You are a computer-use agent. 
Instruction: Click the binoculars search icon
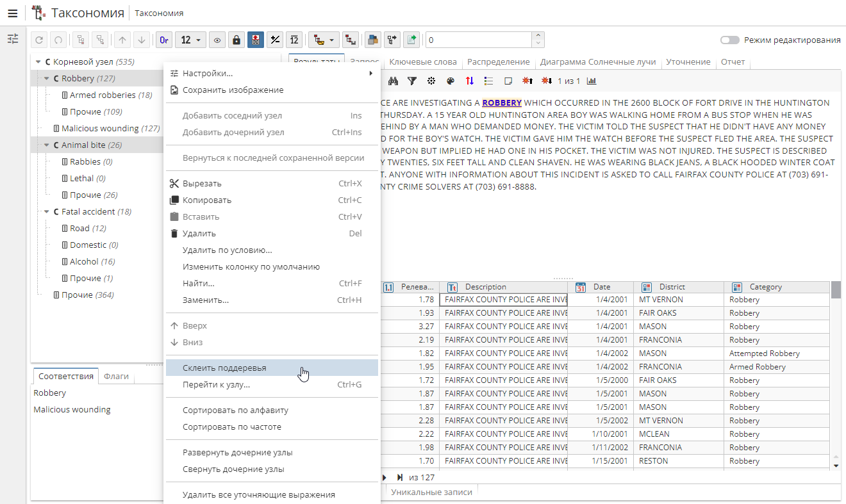[394, 81]
